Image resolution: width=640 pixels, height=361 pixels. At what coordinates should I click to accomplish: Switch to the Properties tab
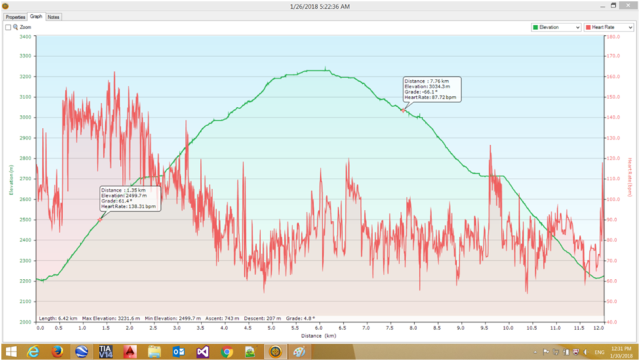point(16,17)
